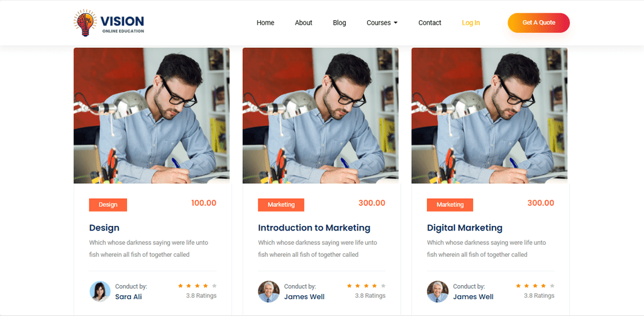Open the Design course title link

click(104, 228)
